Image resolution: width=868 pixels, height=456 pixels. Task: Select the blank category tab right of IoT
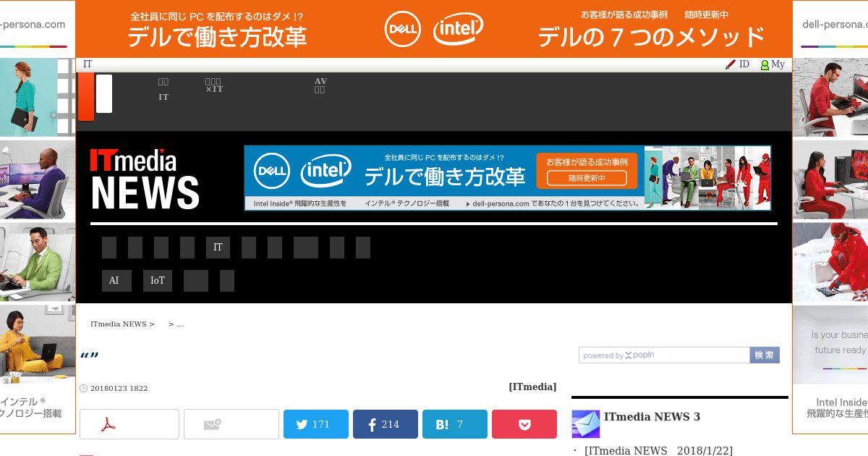pos(196,281)
